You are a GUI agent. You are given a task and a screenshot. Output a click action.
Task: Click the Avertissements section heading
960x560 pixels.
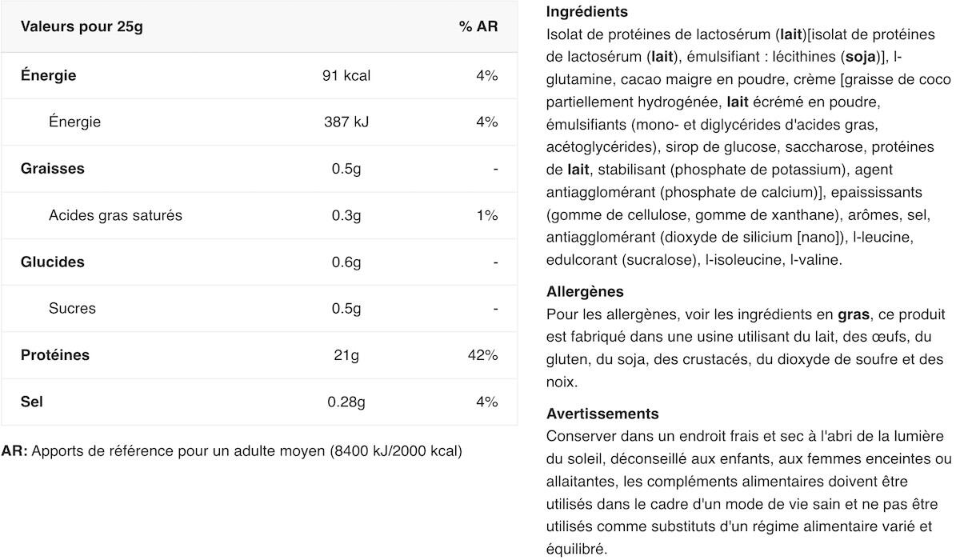[x=602, y=414]
